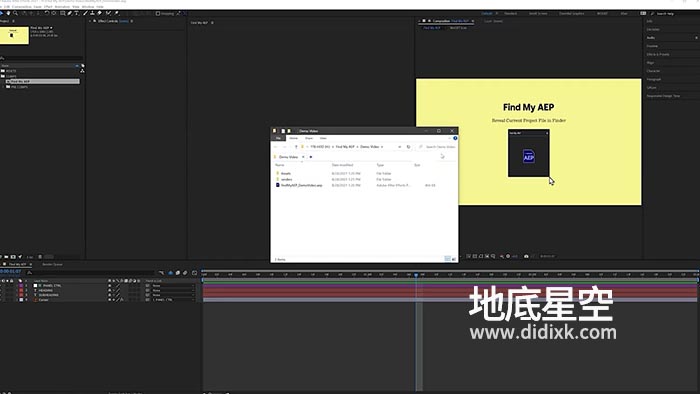Switch Explorer to large icons view

[454, 259]
